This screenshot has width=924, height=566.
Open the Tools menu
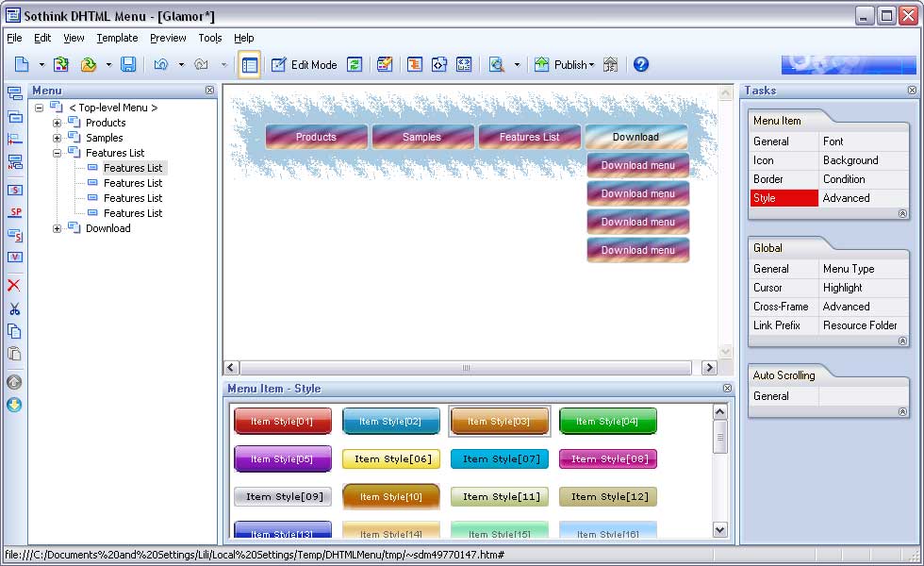[x=209, y=38]
